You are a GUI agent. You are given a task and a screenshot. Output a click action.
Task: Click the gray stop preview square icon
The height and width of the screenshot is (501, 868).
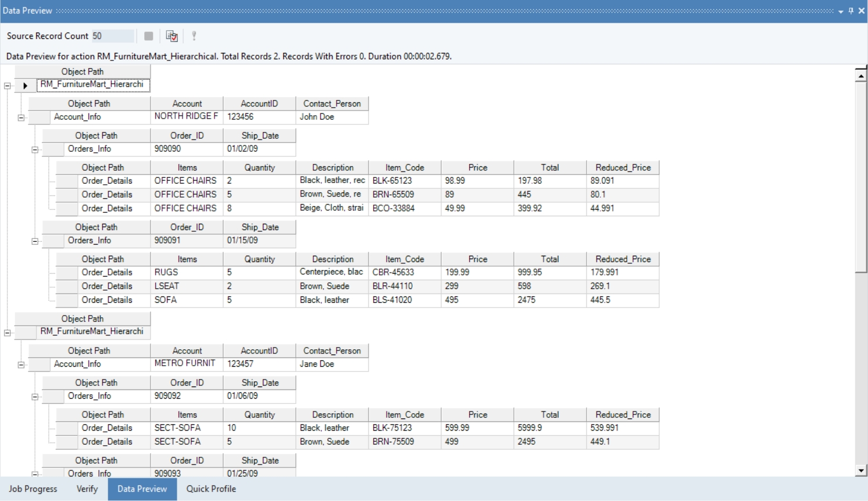click(x=149, y=36)
